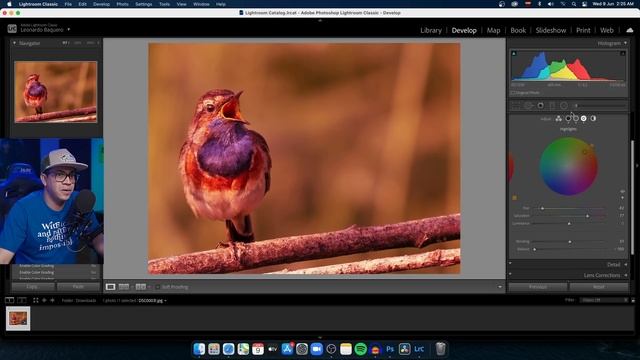Switch to the Slideshow module
640x360 pixels.
(551, 30)
